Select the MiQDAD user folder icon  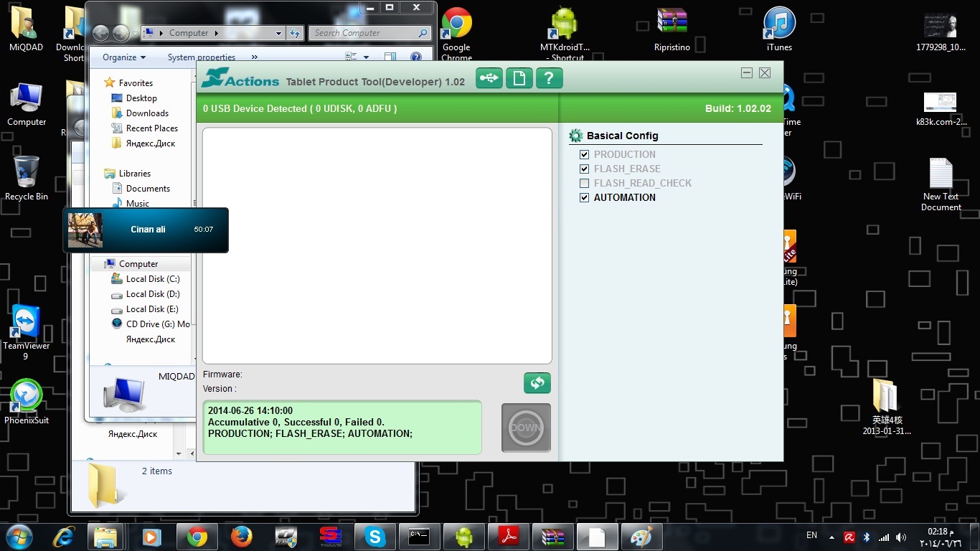coord(26,30)
